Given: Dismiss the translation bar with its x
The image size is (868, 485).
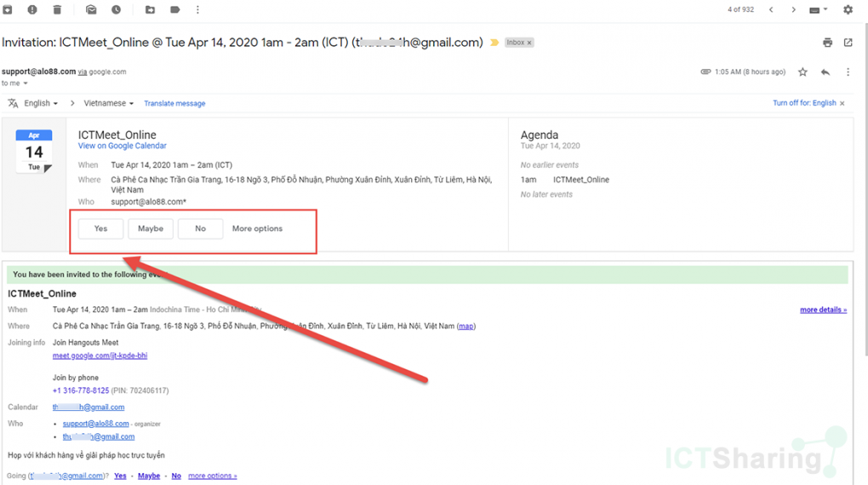Looking at the screenshot, I should point(842,104).
